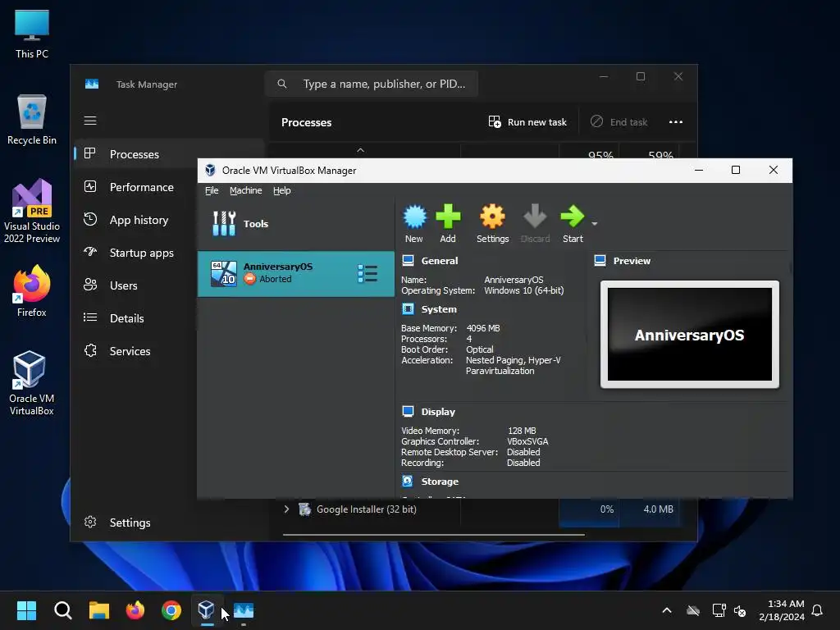This screenshot has width=840, height=630.
Task: Click the General section monitor icon
Action: click(x=408, y=260)
